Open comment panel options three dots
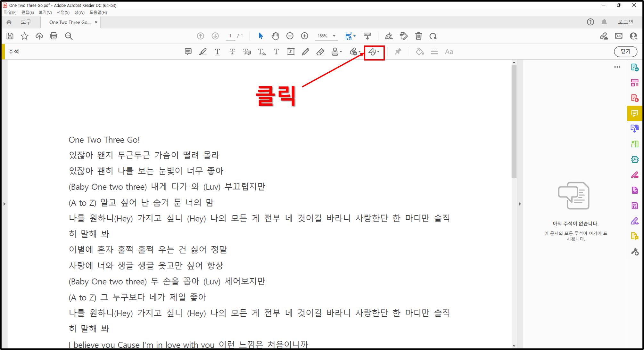The image size is (644, 350). 617,67
